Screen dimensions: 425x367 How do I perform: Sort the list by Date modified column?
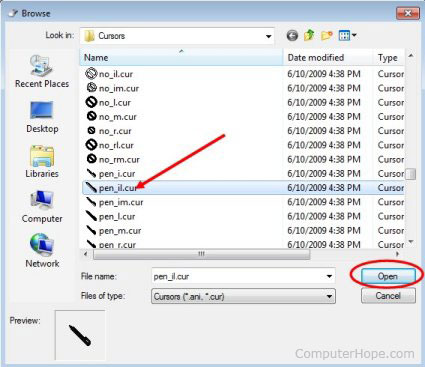tap(328, 57)
